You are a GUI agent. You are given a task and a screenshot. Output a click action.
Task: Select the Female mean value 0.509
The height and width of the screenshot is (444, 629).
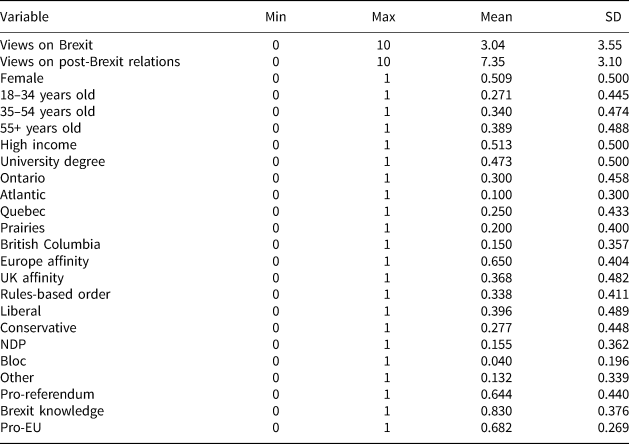coord(496,78)
